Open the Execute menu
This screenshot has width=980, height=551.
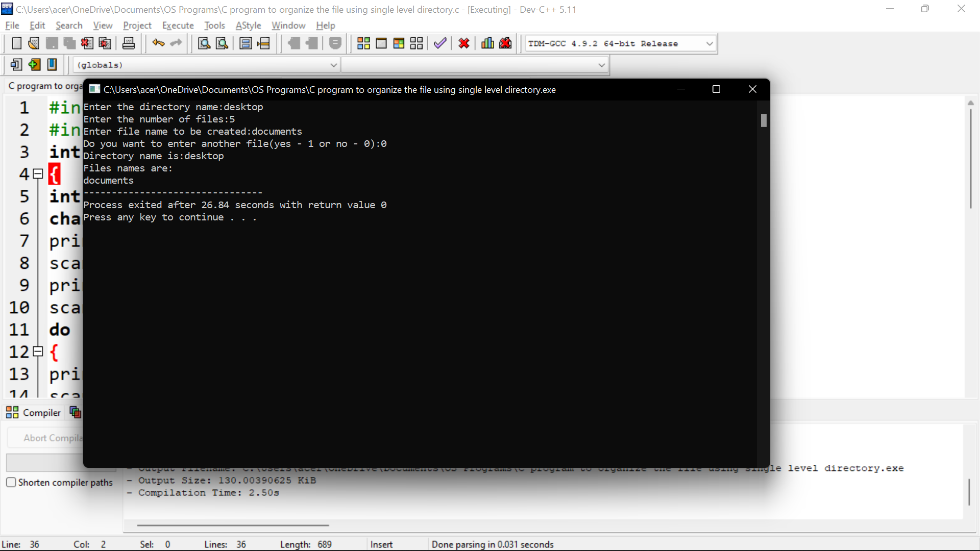178,26
